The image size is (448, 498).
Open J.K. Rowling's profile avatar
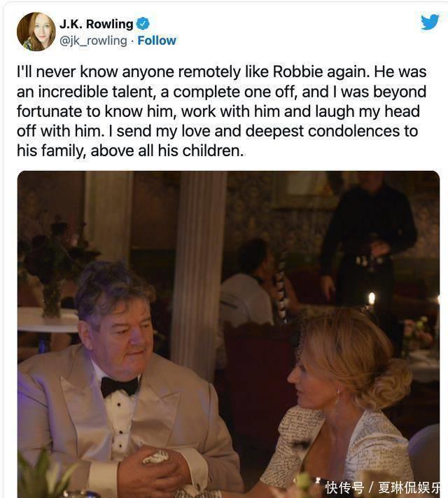(36, 32)
